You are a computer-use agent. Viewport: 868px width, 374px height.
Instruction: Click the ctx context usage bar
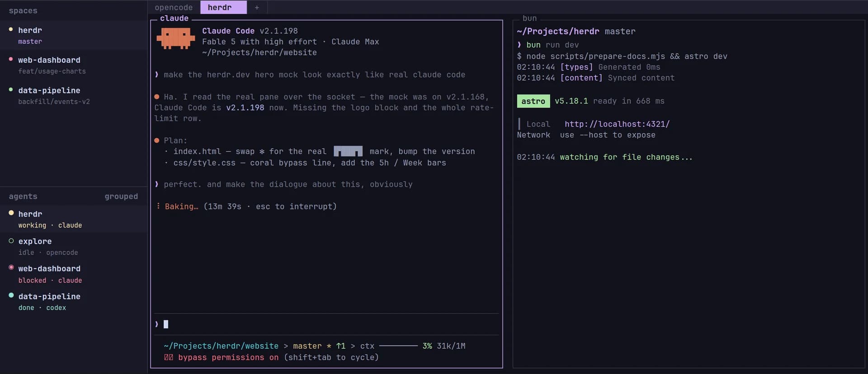click(x=398, y=346)
